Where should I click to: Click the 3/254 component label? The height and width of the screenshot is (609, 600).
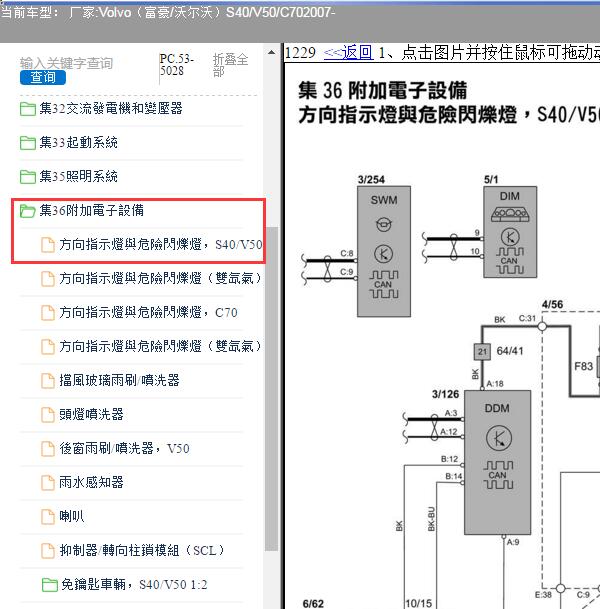click(x=371, y=180)
